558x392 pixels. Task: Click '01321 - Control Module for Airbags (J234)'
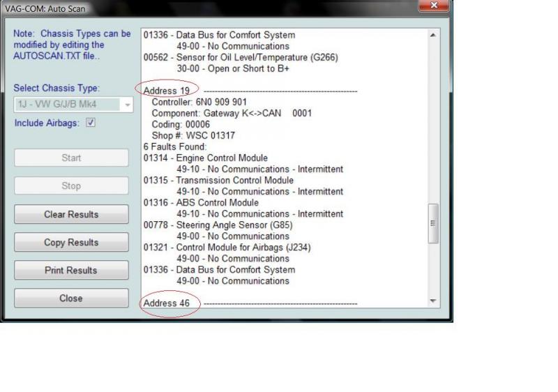pos(227,248)
